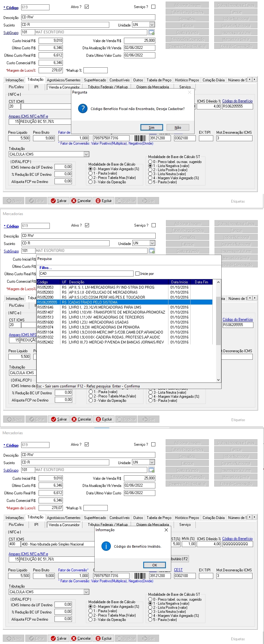Click Sair button in window with Pergunta dialog
The width and height of the screenshot is (264, 644).
(x=148, y=201)
